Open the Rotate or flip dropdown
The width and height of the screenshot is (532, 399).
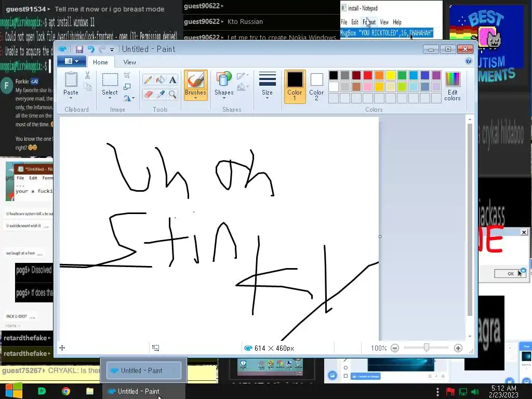[129, 98]
